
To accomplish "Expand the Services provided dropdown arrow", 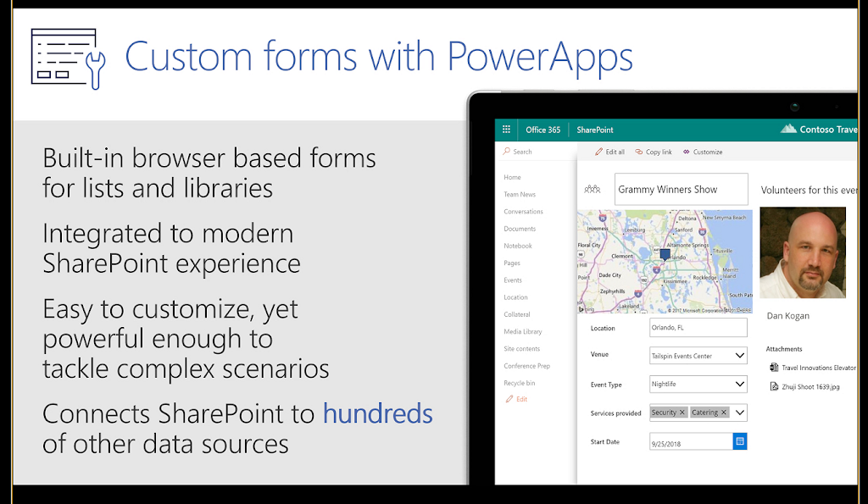I will tap(739, 413).
